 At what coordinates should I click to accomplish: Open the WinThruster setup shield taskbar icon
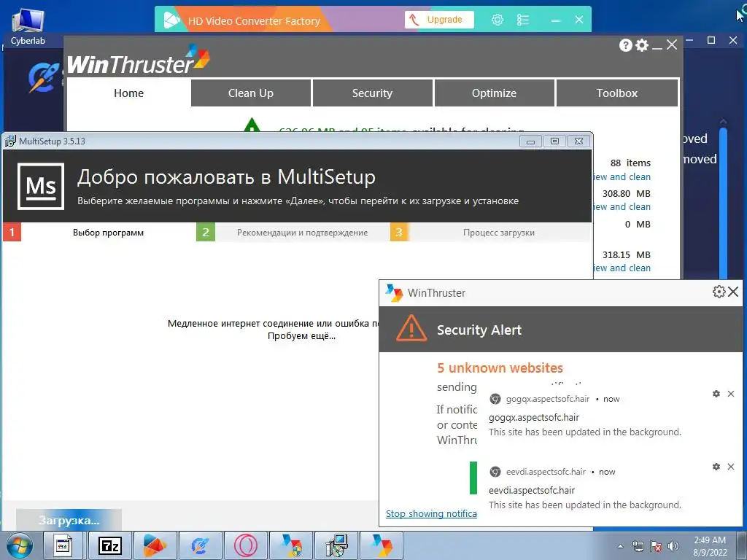(291, 545)
